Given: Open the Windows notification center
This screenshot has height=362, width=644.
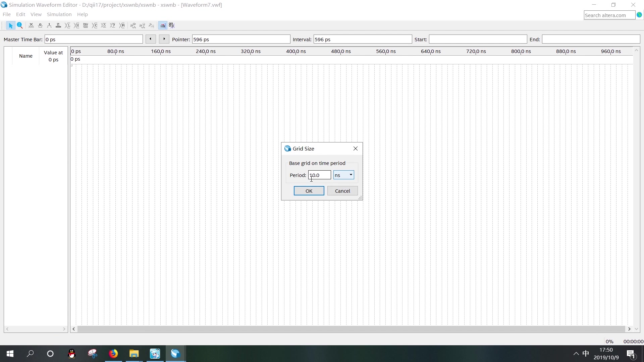Looking at the screenshot, I should point(631,354).
